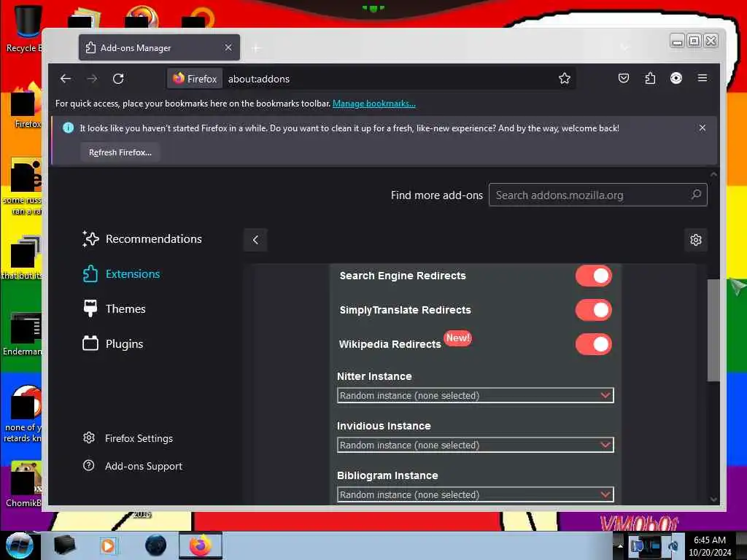Click the Firefox identity badge in address bar
Viewport: 747px width, 560px height.
point(194,79)
